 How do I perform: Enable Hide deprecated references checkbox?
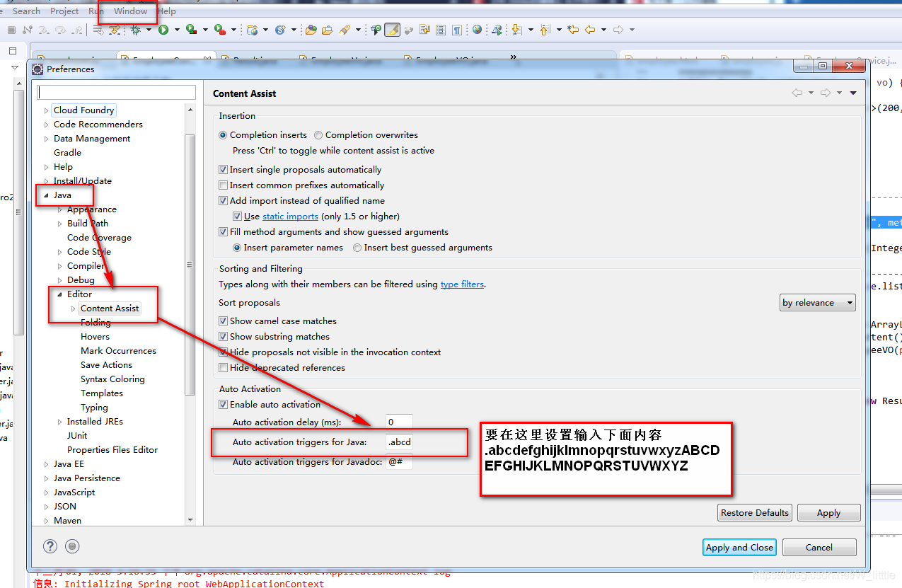pyautogui.click(x=224, y=368)
